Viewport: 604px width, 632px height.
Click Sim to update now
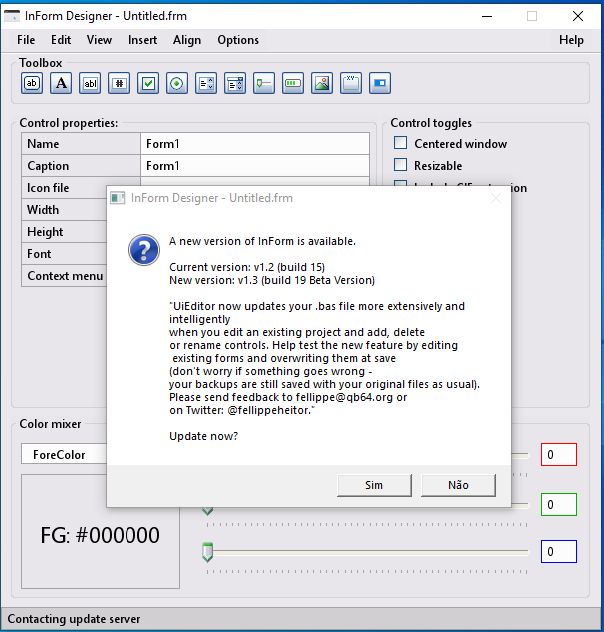point(374,485)
